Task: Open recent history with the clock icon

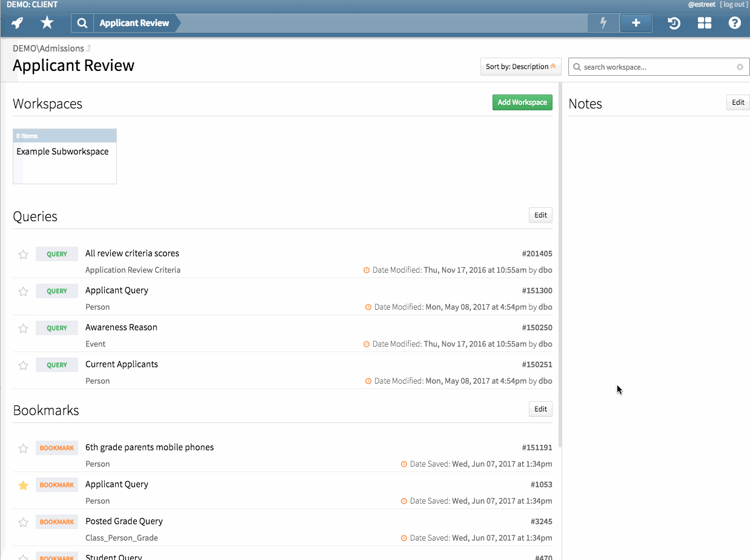Action: 673,22
